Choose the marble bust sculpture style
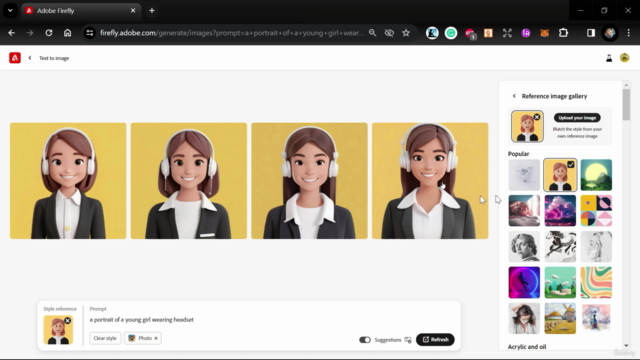 pos(524,247)
